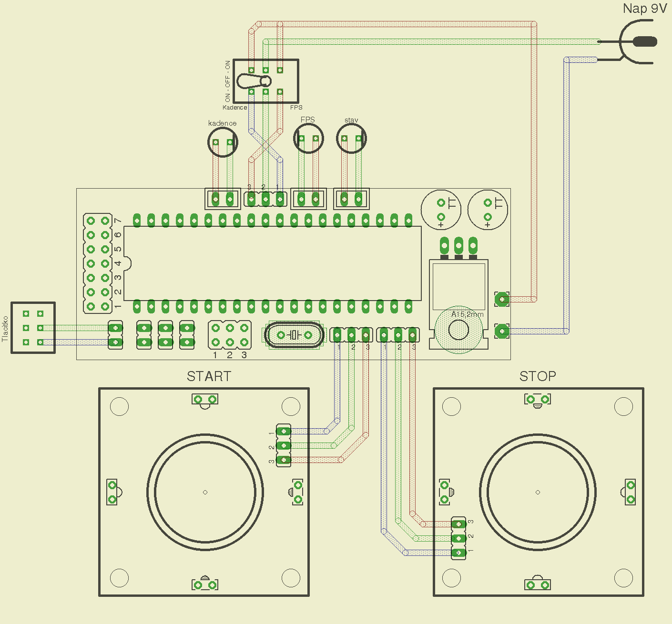Select the STOP board's three-pin connector

pyautogui.click(x=458, y=538)
